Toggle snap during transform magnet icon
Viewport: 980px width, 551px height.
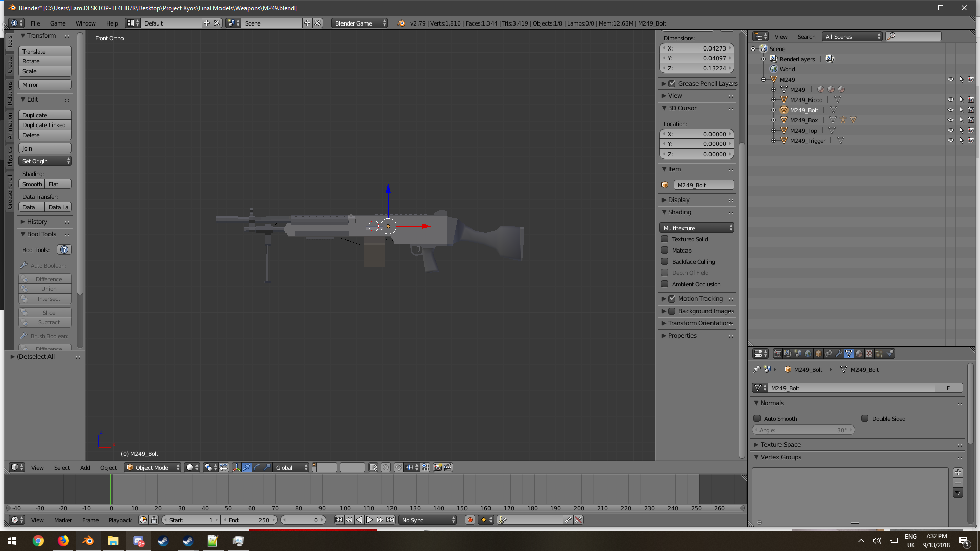[x=399, y=467]
